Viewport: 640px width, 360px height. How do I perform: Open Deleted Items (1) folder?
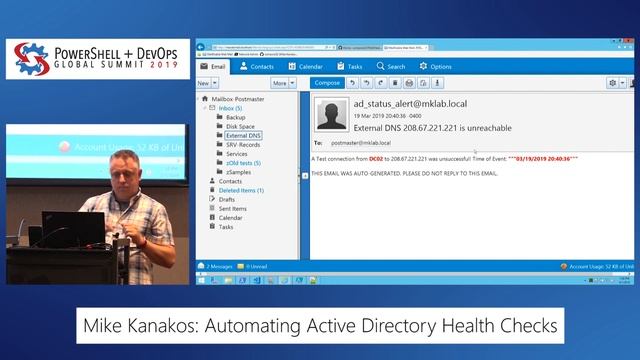coord(241,190)
